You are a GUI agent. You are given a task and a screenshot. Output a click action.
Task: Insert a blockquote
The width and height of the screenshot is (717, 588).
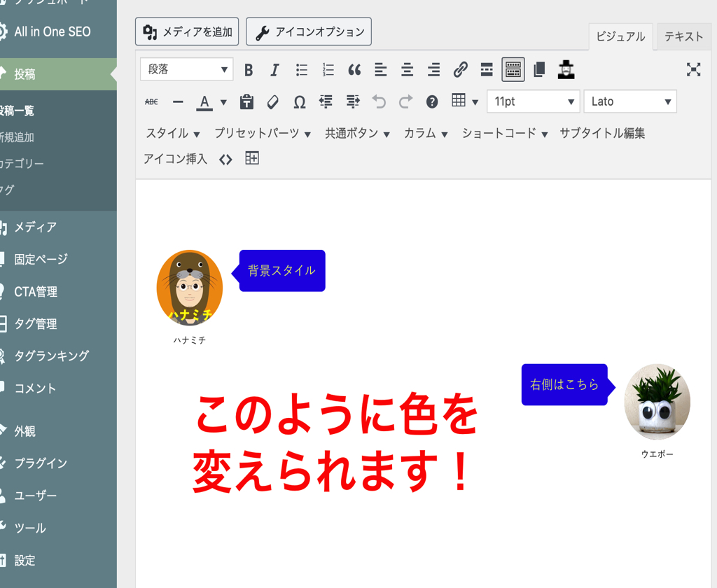click(x=354, y=69)
